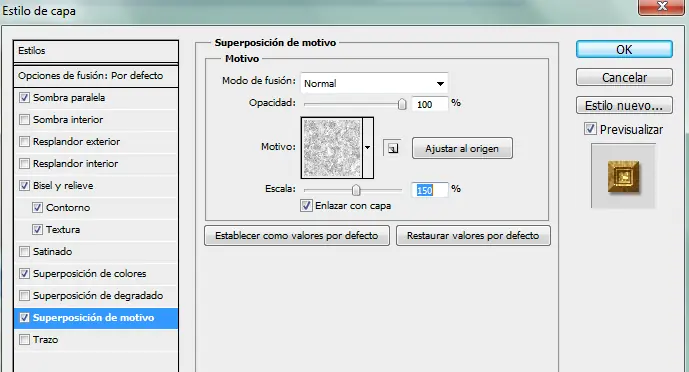
Task: Click the Ajustar al origen button
Action: coord(462,148)
